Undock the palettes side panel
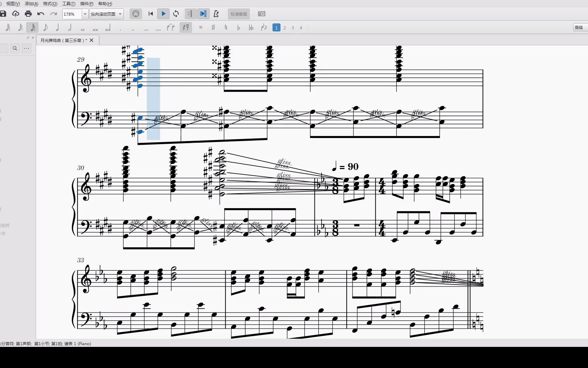The height and width of the screenshot is (368, 588). 28,37
